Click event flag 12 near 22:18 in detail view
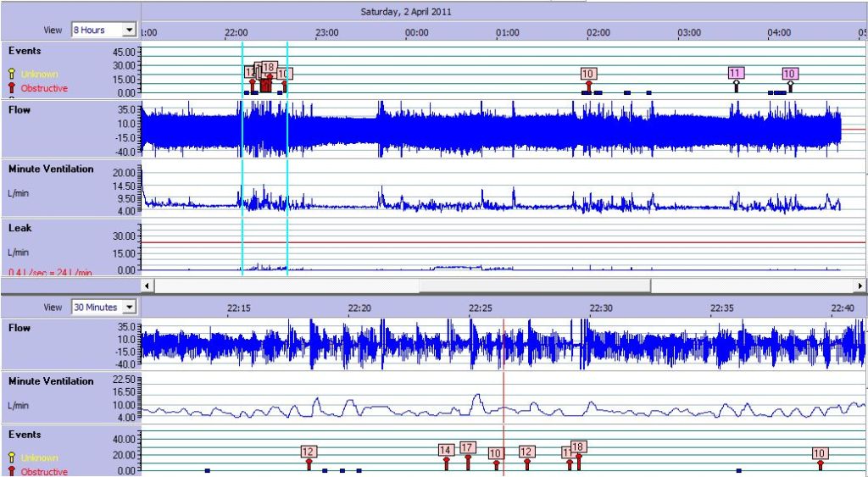This screenshot has width=868, height=477. (309, 452)
